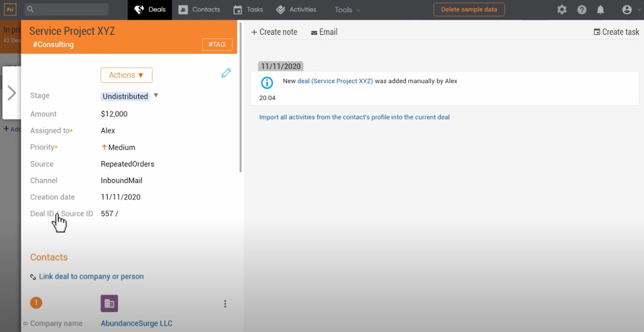Click the pencil icon to edit deal details

tap(226, 73)
